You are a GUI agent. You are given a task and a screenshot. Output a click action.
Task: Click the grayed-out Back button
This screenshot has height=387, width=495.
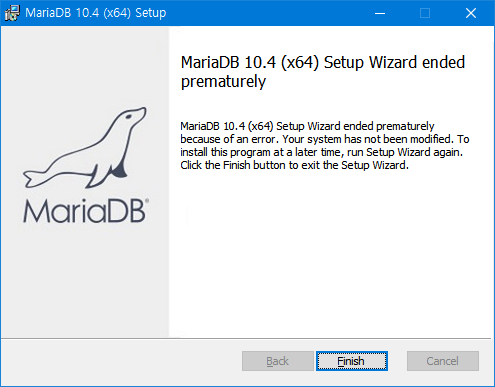point(278,361)
